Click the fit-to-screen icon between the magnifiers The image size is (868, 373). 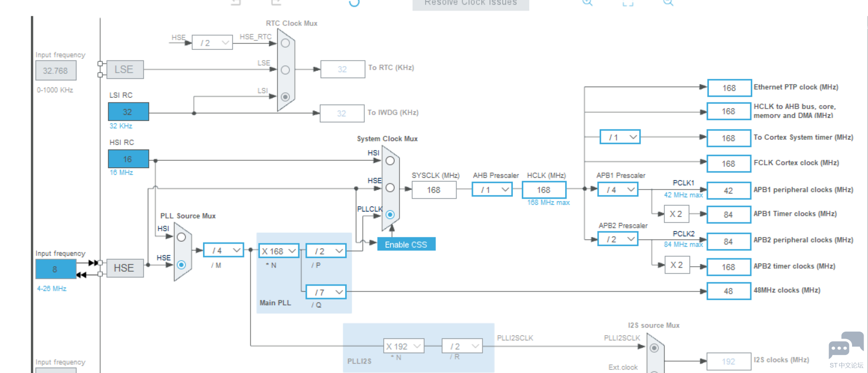coord(628,2)
